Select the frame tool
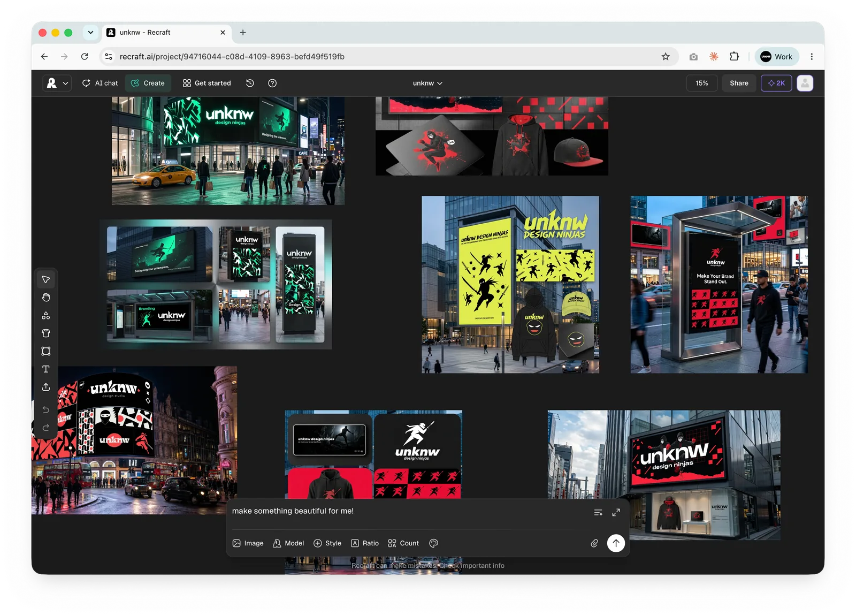Image resolution: width=856 pixels, height=616 pixels. 46,351
